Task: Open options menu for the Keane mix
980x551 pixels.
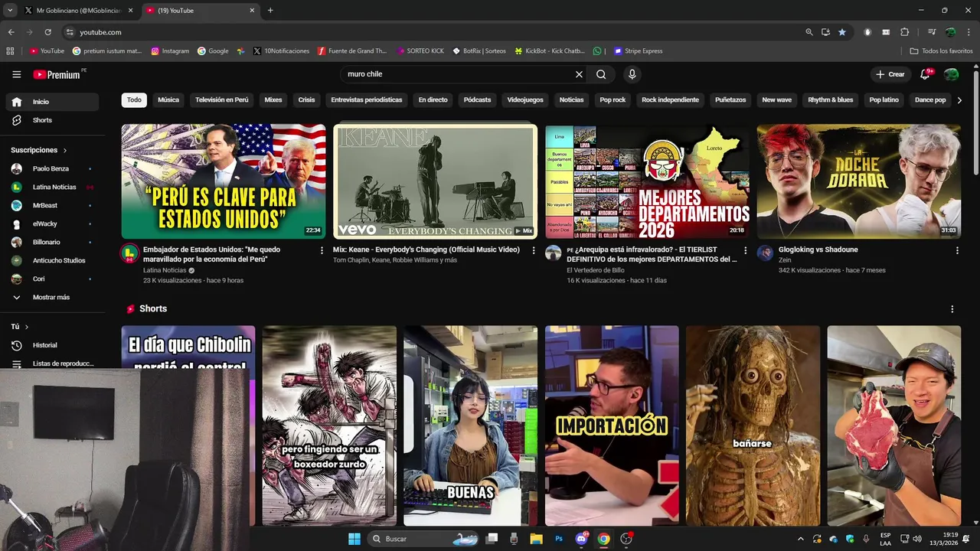Action: point(534,250)
